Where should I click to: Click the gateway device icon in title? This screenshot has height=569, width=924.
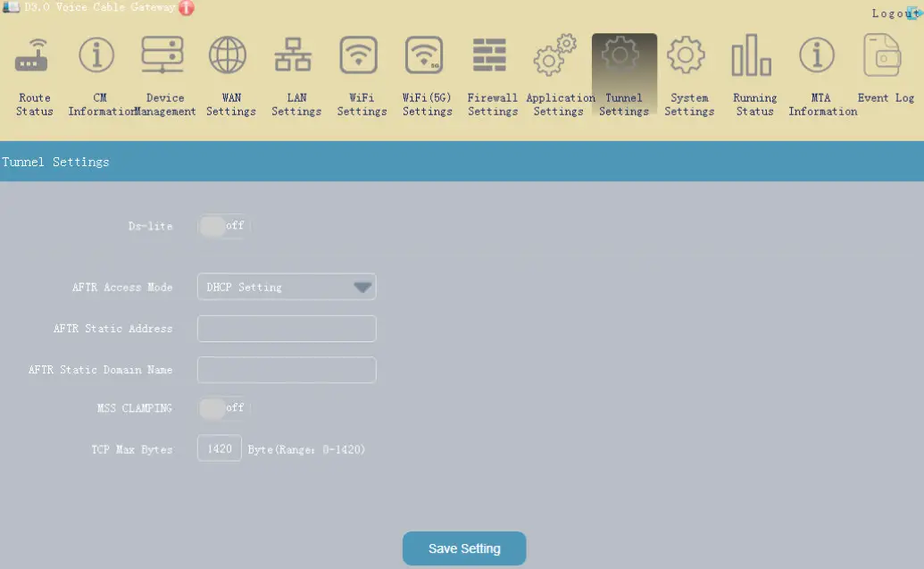coord(11,7)
